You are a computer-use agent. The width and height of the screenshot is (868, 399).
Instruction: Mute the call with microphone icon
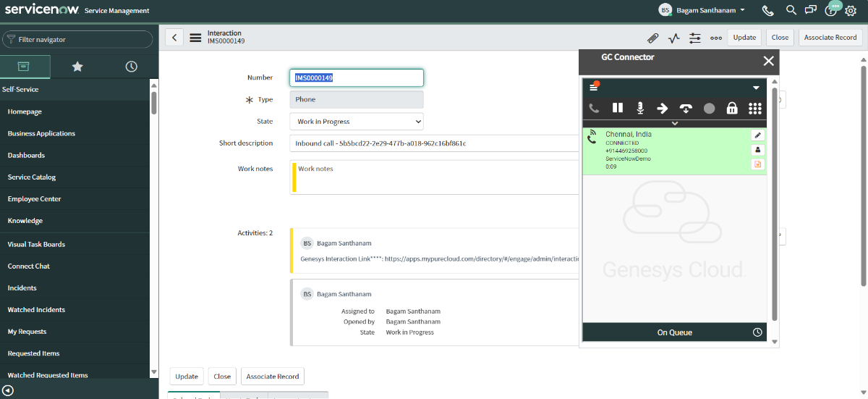click(x=640, y=108)
